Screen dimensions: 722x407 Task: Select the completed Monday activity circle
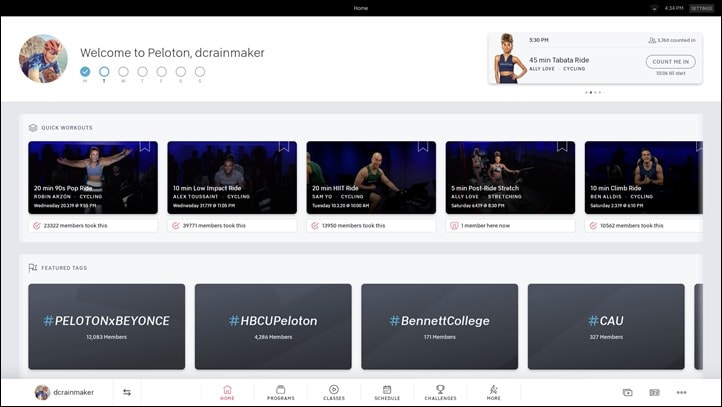tap(85, 71)
